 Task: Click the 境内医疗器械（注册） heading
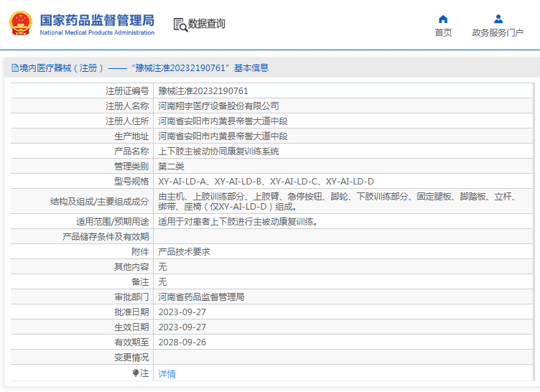pos(61,68)
